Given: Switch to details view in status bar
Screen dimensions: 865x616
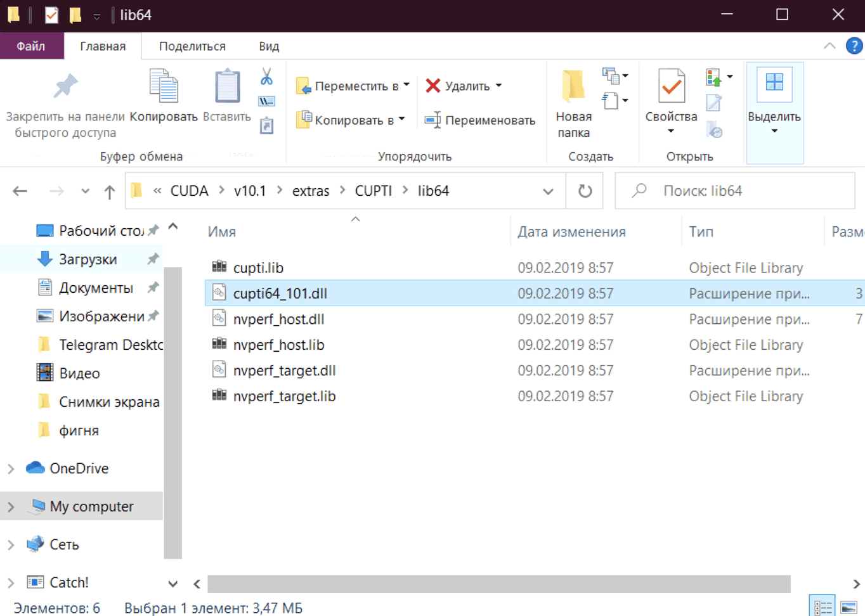Looking at the screenshot, I should click(823, 607).
